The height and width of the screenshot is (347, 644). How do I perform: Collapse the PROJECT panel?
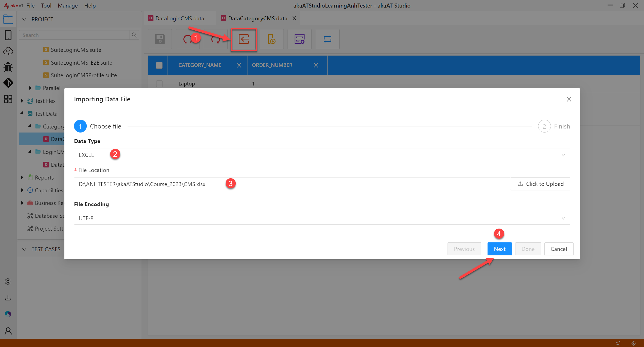tap(24, 19)
